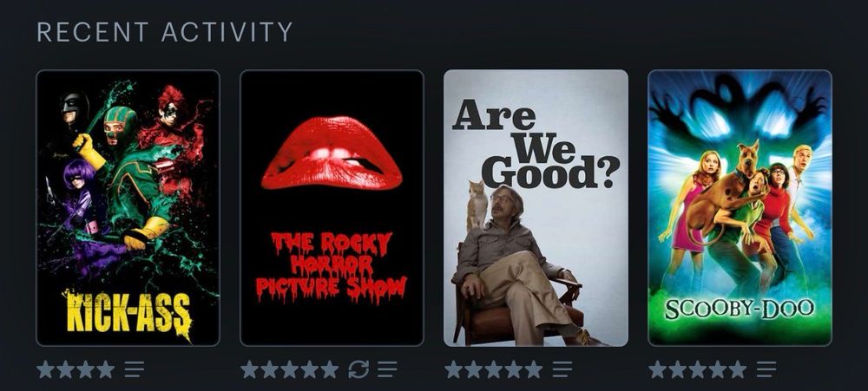This screenshot has height=391, width=868.
Task: Click the last star under Scooby-Doo
Action: pos(737,368)
